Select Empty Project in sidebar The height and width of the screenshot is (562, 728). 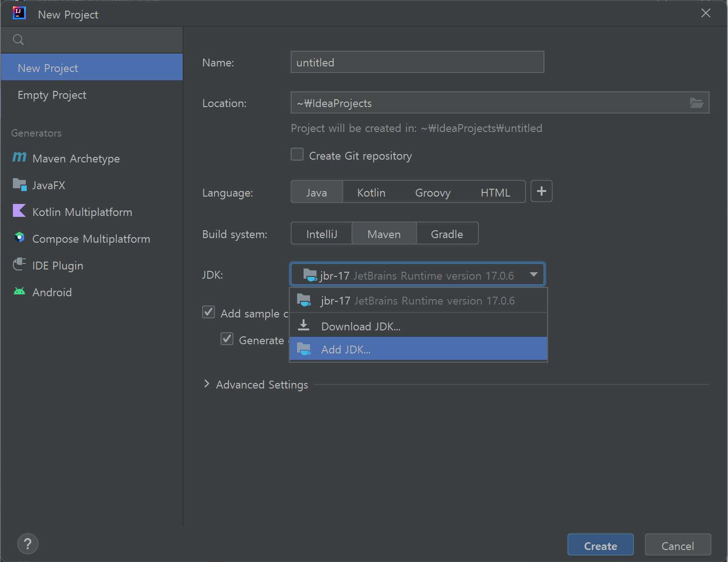[x=92, y=94]
